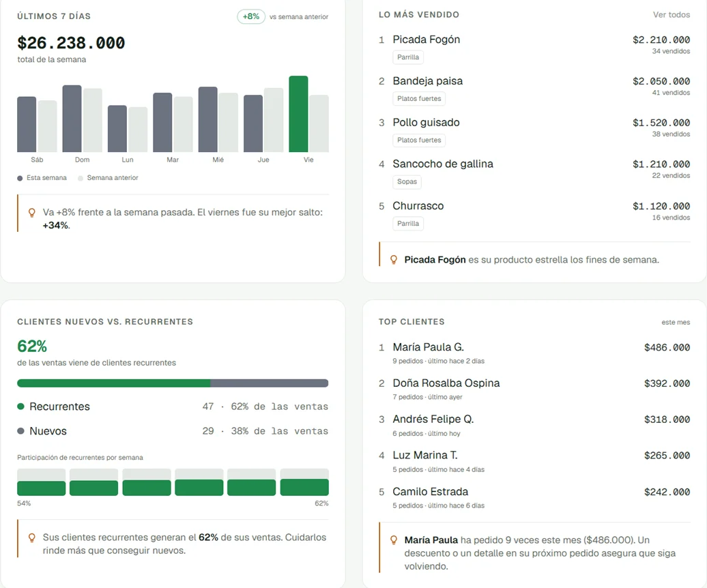
Task: Open client Andrés Felipe Q.
Action: (x=534, y=426)
